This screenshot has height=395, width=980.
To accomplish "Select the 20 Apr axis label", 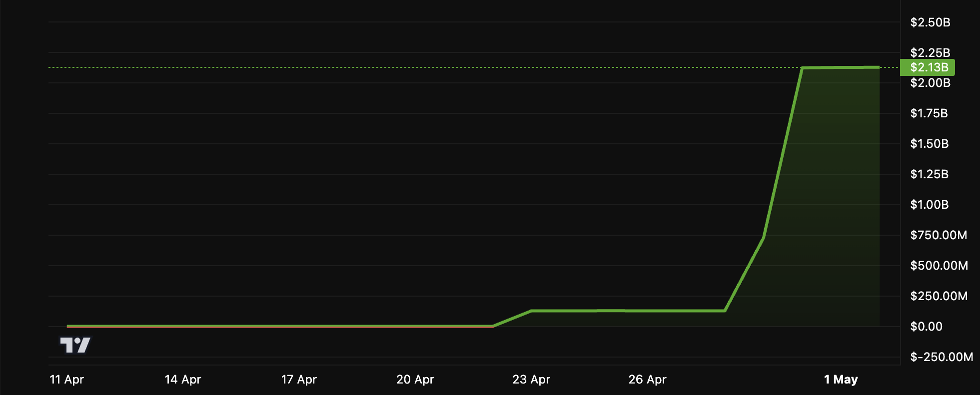I will click(415, 380).
